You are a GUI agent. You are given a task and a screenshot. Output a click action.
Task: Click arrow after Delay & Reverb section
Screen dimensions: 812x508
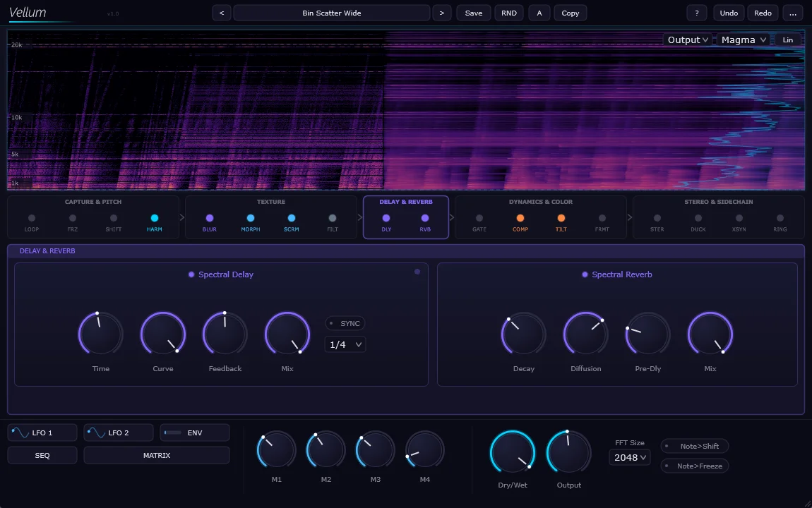[x=452, y=217]
